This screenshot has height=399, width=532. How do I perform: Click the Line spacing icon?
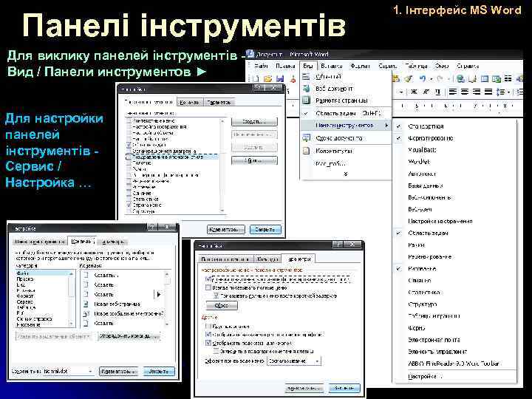coord(501,92)
